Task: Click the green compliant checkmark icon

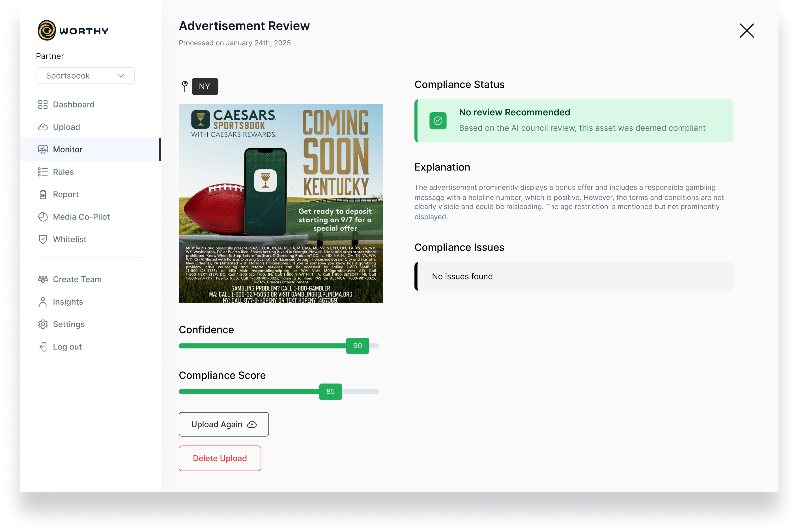Action: tap(438, 121)
